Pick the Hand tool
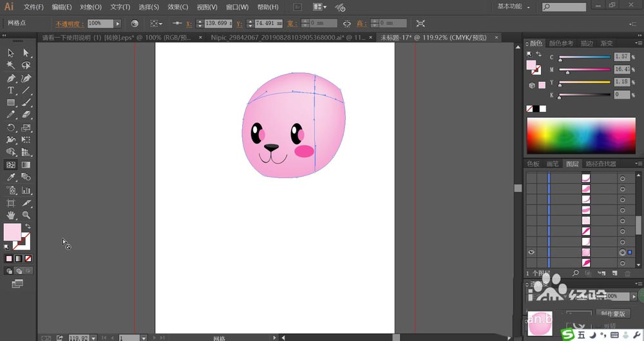This screenshot has width=644, height=341. [11, 215]
